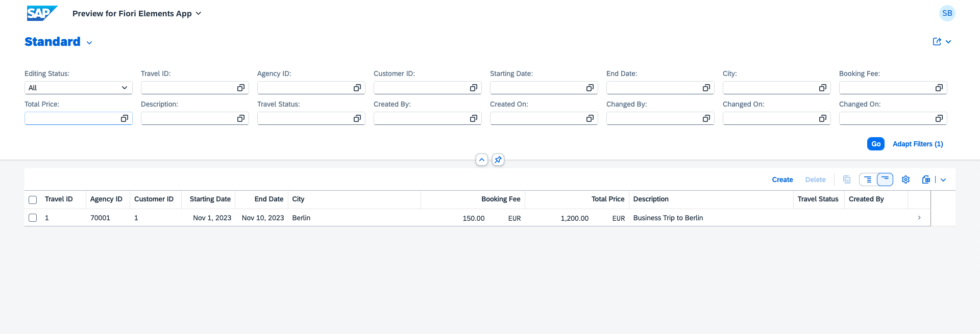Open the SB user avatar menu
Screen dimensions: 980x334
[x=947, y=13]
